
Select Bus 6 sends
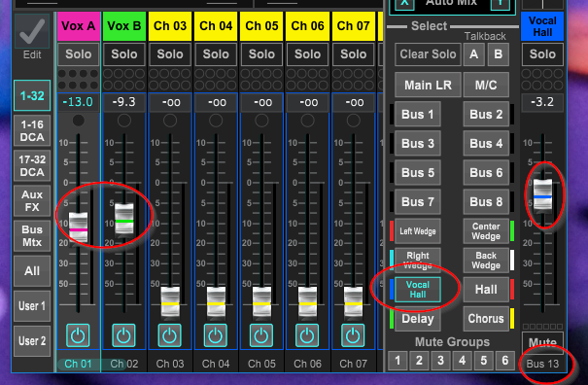[486, 173]
